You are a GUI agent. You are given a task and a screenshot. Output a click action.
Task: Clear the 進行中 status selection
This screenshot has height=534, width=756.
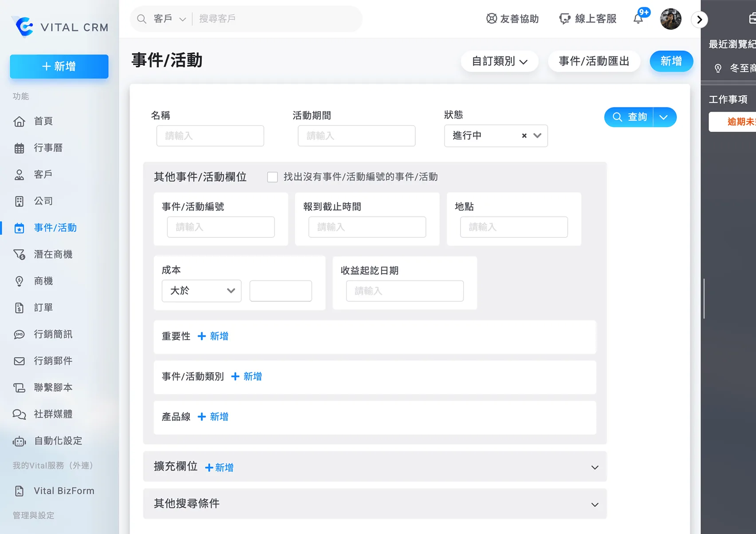click(524, 136)
